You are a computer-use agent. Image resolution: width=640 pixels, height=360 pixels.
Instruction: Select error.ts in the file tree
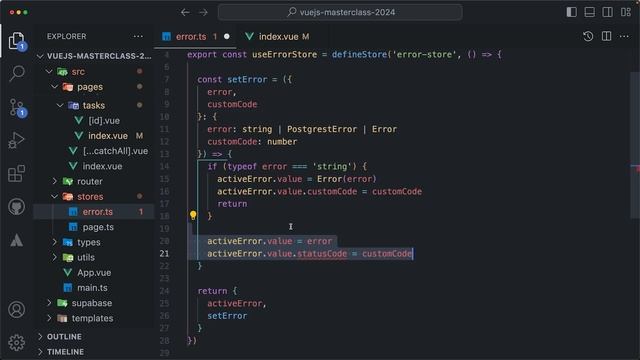[x=93, y=212]
